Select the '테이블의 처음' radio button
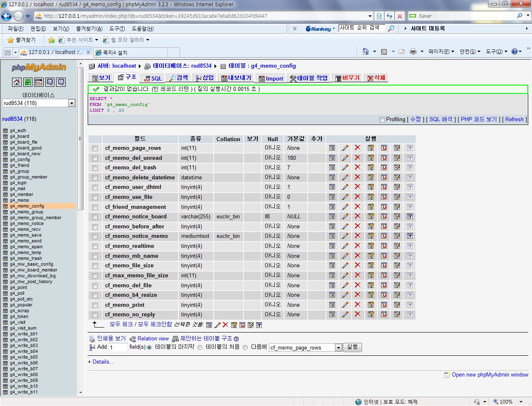The width and height of the screenshot is (532, 406). [x=200, y=347]
